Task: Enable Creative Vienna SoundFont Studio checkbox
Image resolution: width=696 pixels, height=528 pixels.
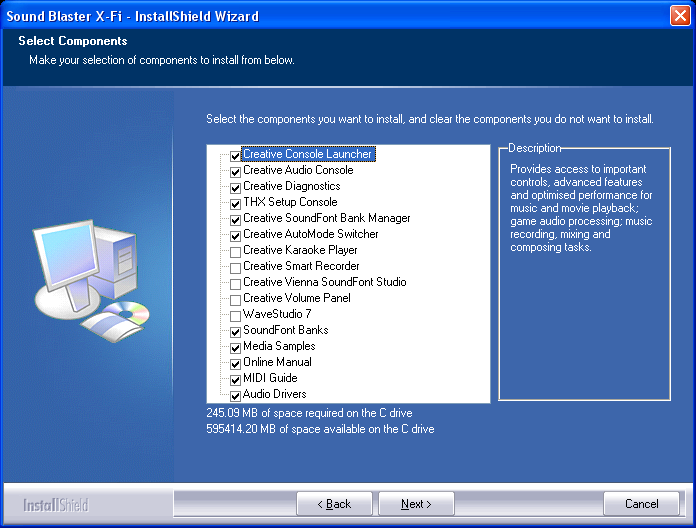Action: (235, 284)
